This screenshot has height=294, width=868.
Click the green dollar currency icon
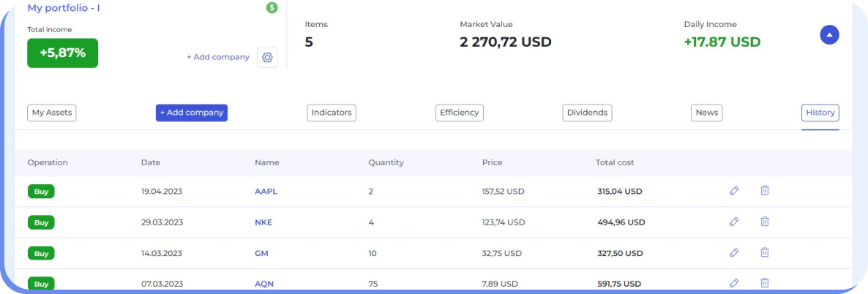pos(272,8)
